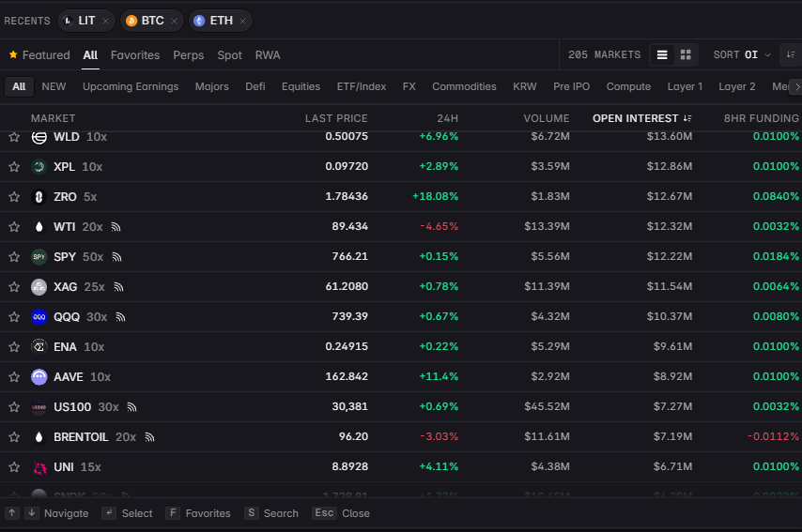Screen dimensions: 802x532
Task: Toggle favorite star for ZRO
Action: pyautogui.click(x=14, y=197)
